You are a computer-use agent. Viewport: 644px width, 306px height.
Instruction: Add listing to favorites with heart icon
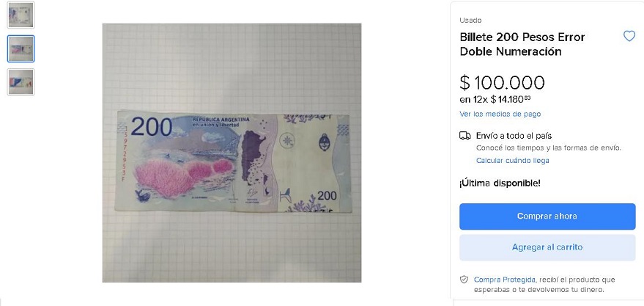(629, 36)
